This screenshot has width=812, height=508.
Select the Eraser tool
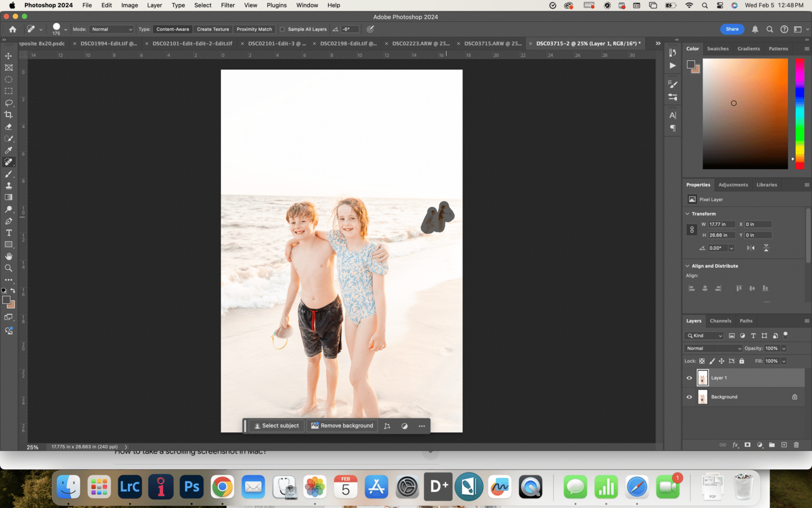click(8, 127)
